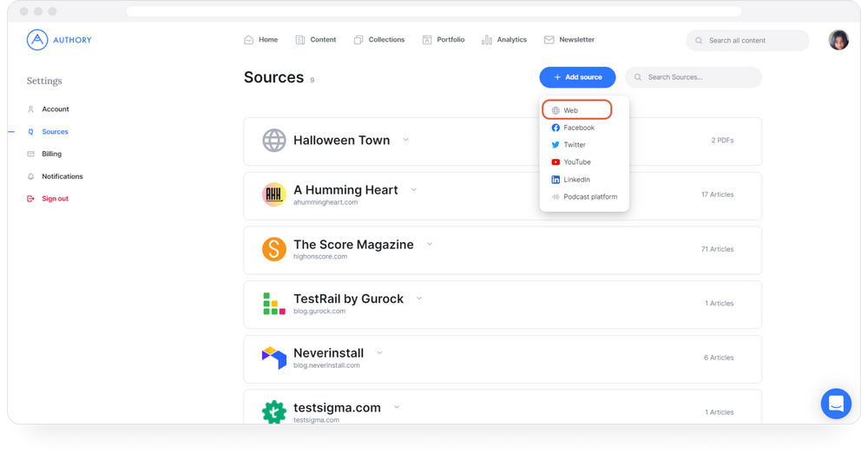Viewport: 868px width, 460px height.
Task: Expand the Halloween Town source chevron
Action: pyautogui.click(x=405, y=140)
